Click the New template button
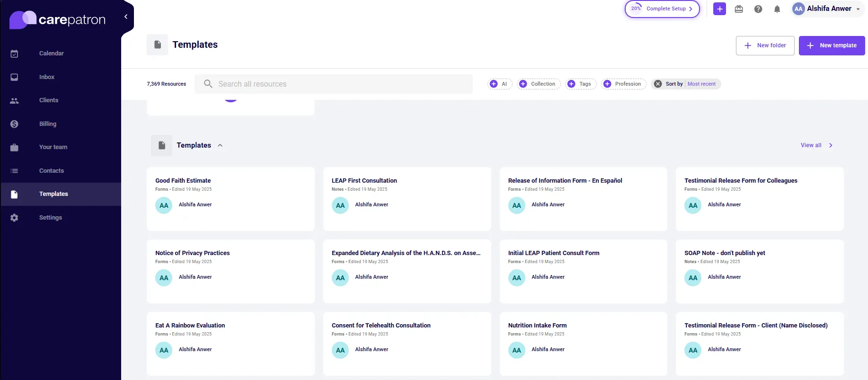The height and width of the screenshot is (380, 868). 832,45
